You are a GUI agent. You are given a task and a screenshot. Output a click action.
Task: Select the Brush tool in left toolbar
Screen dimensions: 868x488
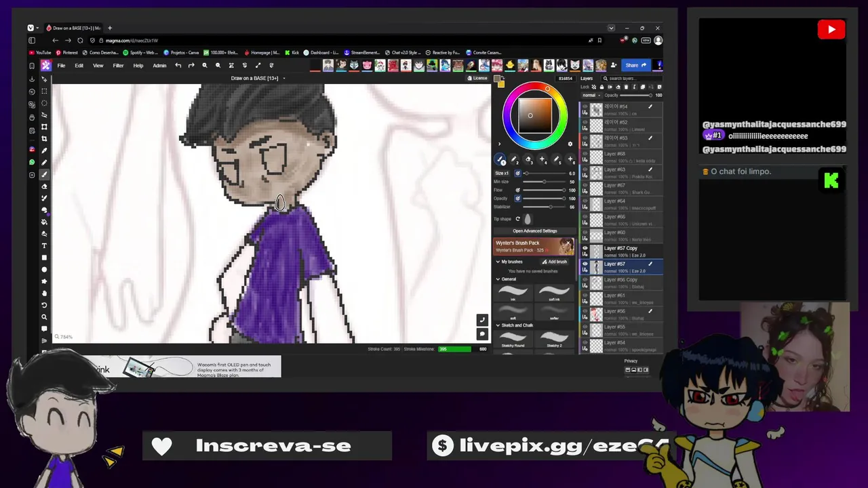point(45,174)
